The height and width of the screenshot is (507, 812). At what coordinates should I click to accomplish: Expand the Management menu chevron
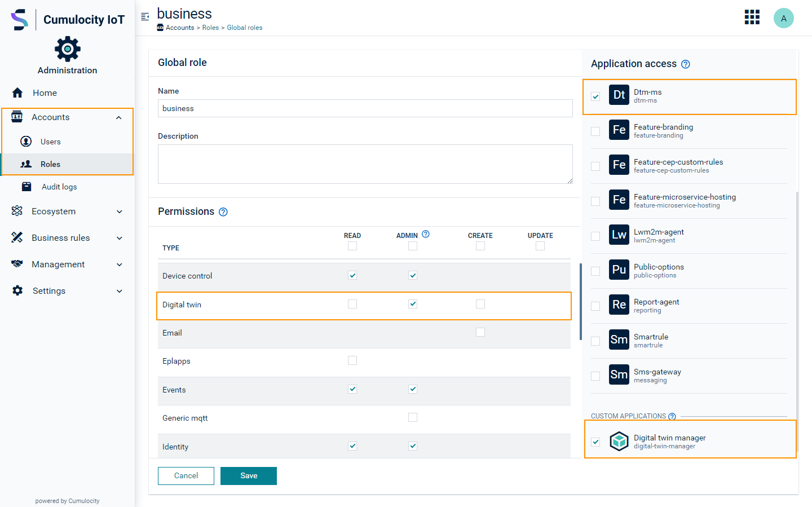point(119,264)
